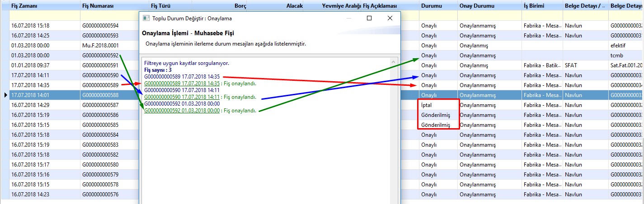Viewport: 644px width, 204px height.
Task: Click the dialog's title bar window icon
Action: click(146, 19)
